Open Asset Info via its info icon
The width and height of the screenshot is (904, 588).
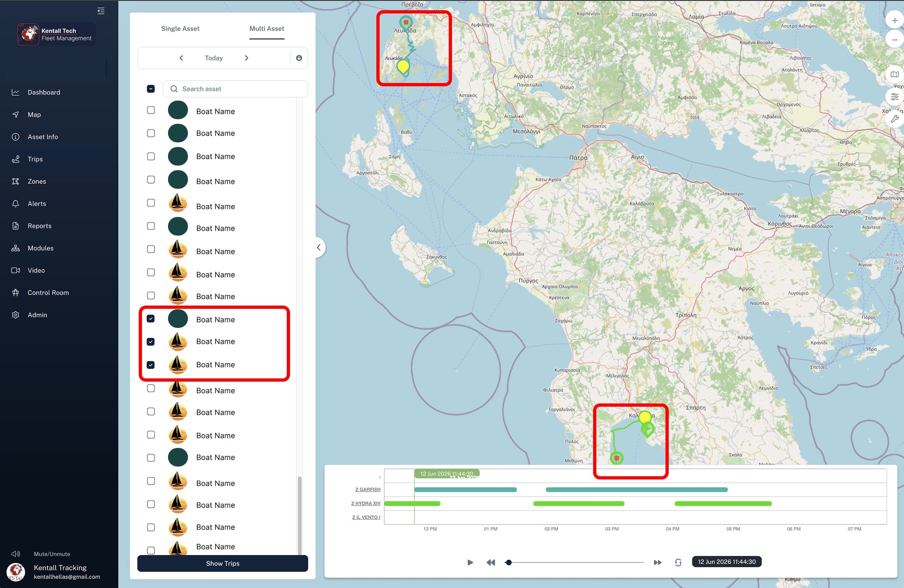(15, 137)
